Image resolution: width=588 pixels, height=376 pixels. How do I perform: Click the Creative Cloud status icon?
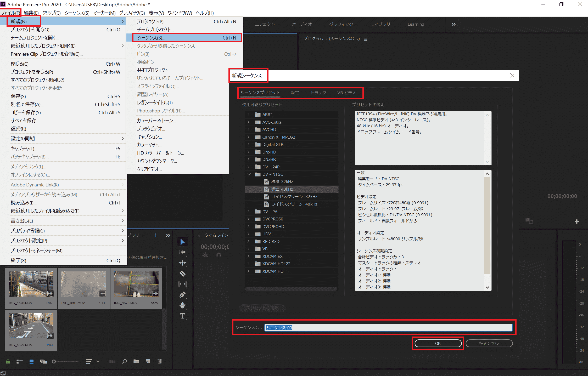click(3, 373)
